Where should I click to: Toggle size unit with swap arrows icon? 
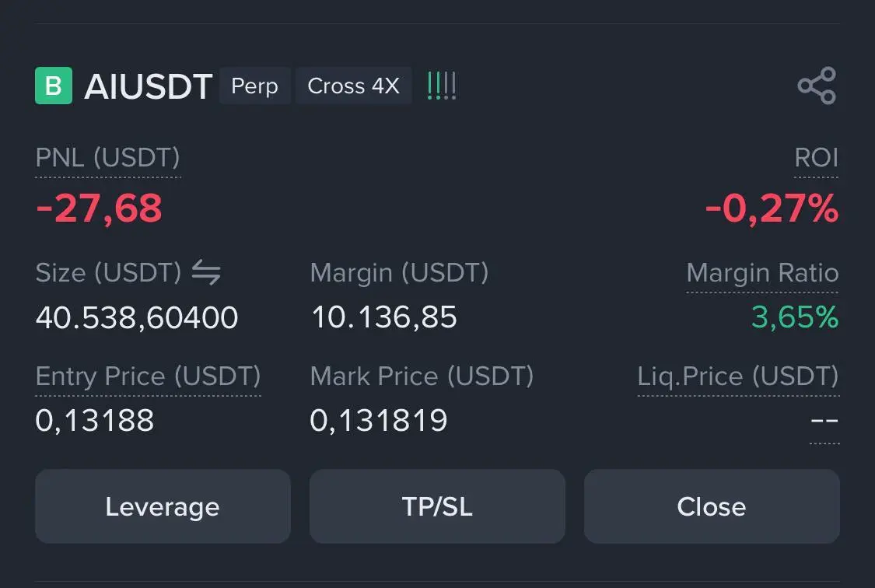click(x=206, y=273)
